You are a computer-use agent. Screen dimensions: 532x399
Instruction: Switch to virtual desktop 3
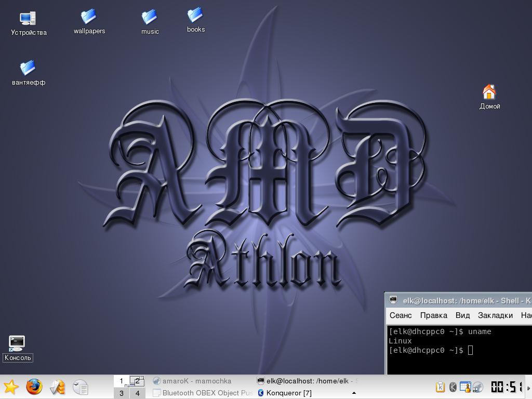click(x=122, y=393)
